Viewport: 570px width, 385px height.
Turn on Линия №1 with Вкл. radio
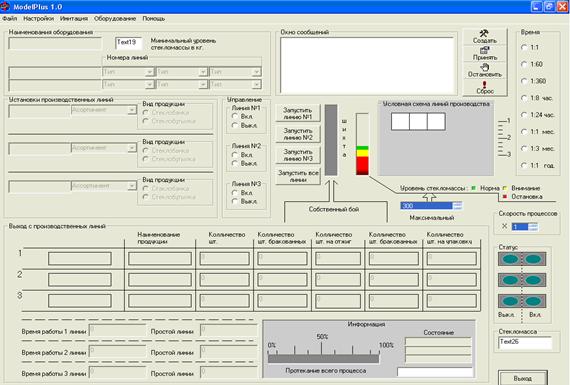point(235,116)
